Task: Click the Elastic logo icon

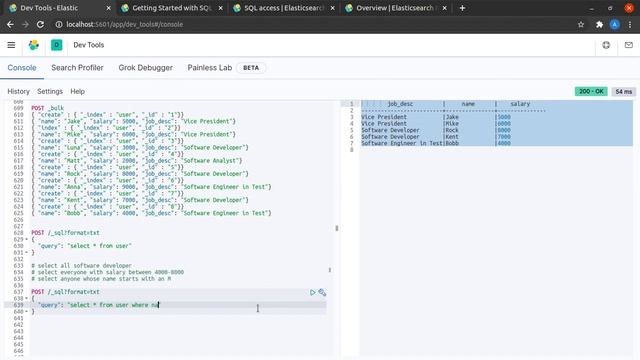Action: click(34, 45)
